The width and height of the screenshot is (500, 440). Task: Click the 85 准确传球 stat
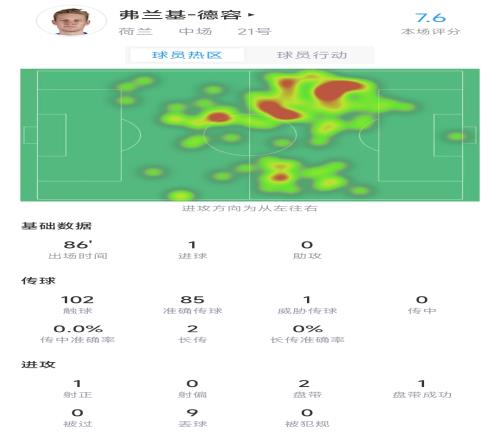point(192,304)
